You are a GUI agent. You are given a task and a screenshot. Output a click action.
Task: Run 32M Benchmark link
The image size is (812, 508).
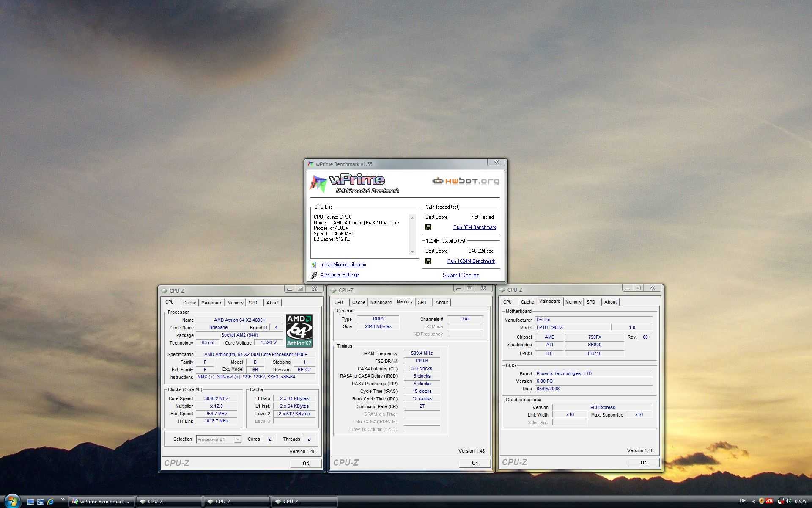tap(475, 227)
